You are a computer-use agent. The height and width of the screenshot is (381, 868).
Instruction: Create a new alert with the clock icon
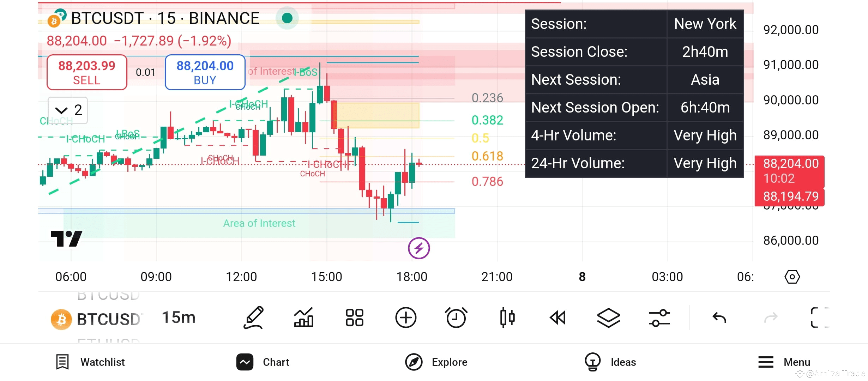(x=456, y=317)
